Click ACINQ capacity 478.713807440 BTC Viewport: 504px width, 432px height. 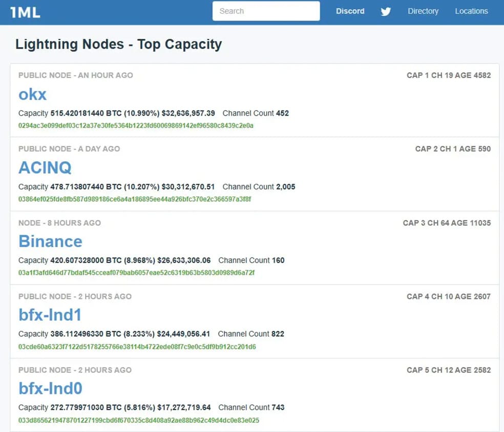[86, 187]
